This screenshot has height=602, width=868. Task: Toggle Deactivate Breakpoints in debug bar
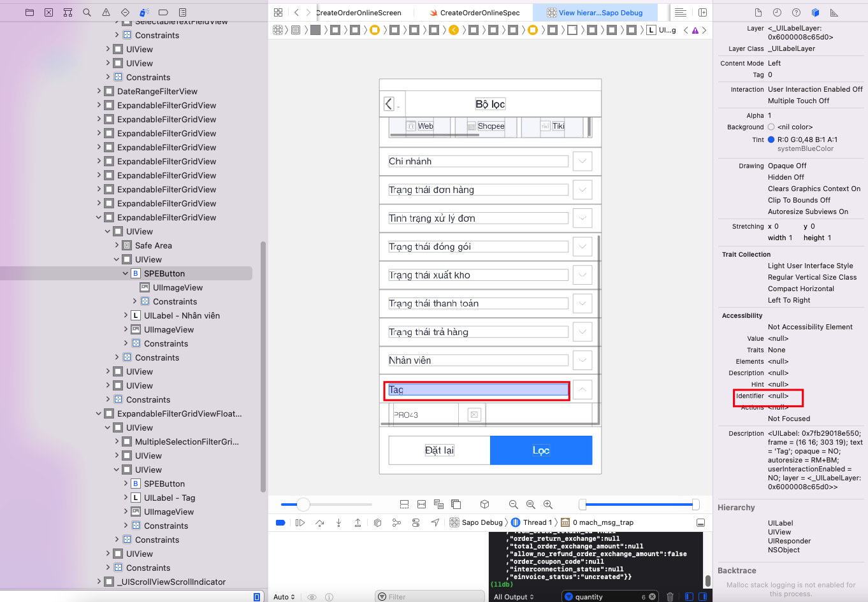(x=280, y=522)
